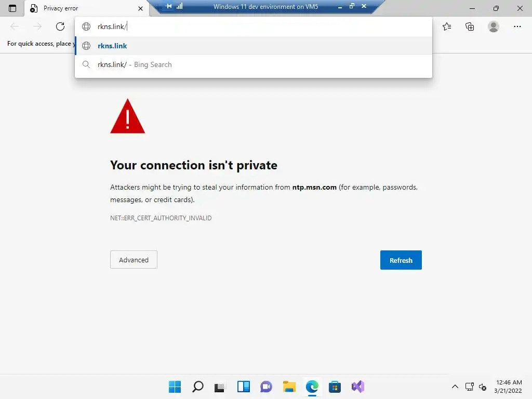
Task: Open the tab actions menu icon
Action: pos(12,8)
